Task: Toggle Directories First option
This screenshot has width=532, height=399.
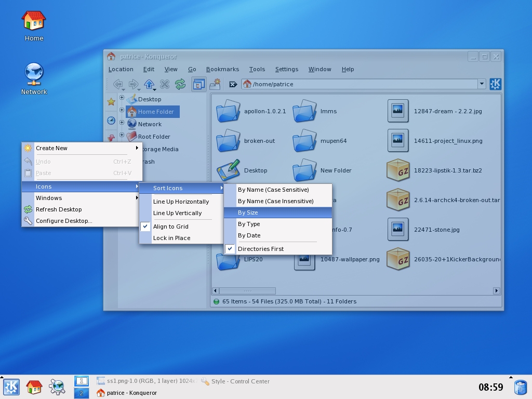Action: pyautogui.click(x=278, y=249)
